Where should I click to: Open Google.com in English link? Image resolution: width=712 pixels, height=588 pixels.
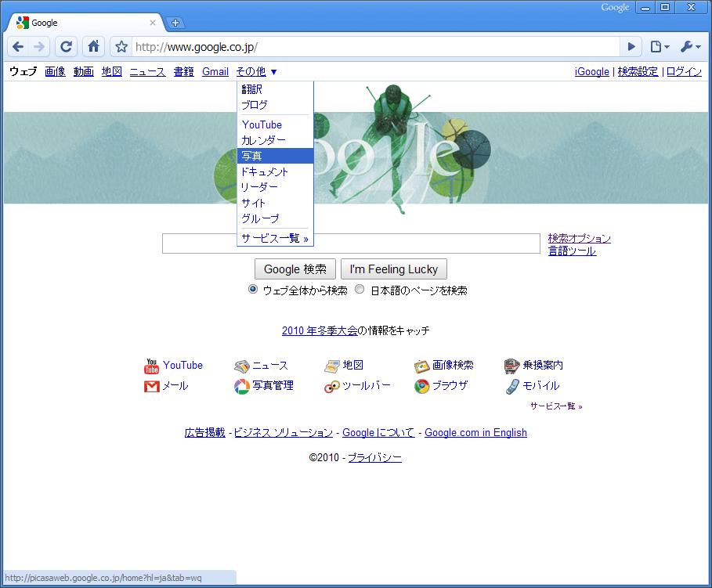(476, 432)
